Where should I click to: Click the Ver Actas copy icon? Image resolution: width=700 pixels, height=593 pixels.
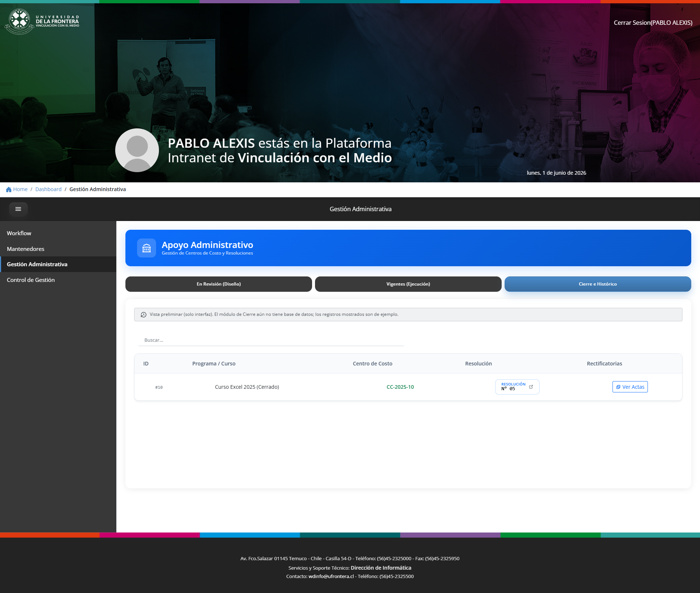pos(618,387)
